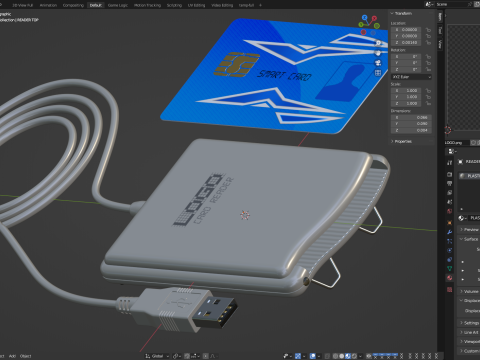
Task: Click the LOGO.png image name field
Action: pos(457,143)
